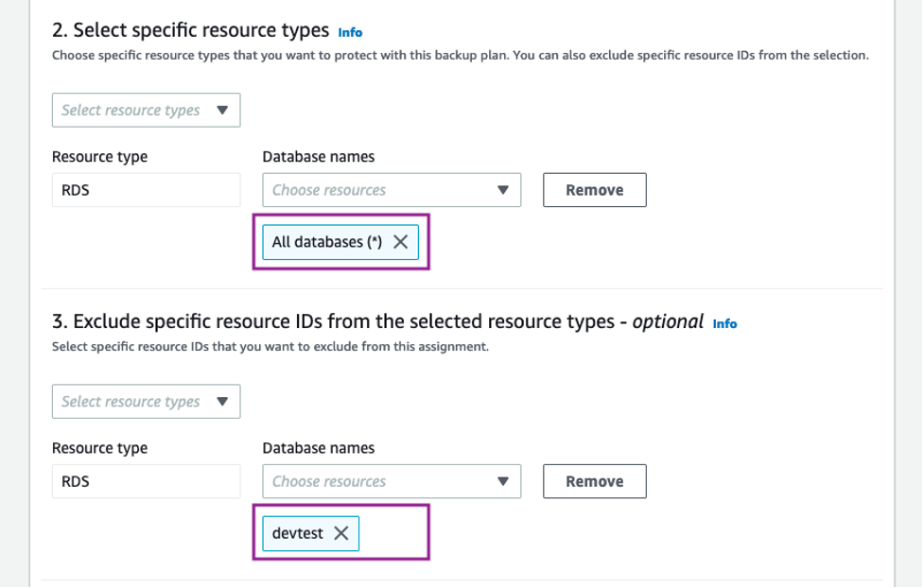Viewport: 924px width, 588px height.
Task: Click the arrow on section 3 Select resource types
Action: point(224,401)
